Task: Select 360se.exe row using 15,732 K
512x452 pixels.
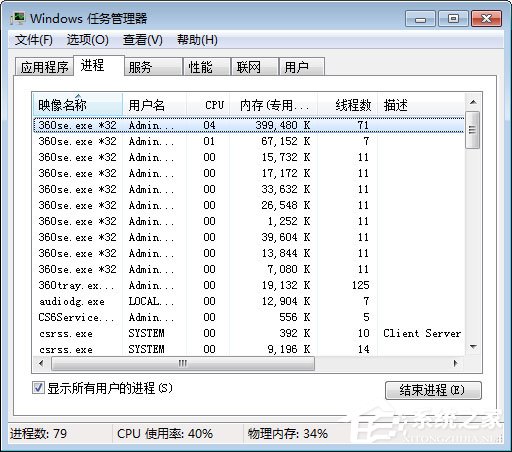Action: point(248,157)
